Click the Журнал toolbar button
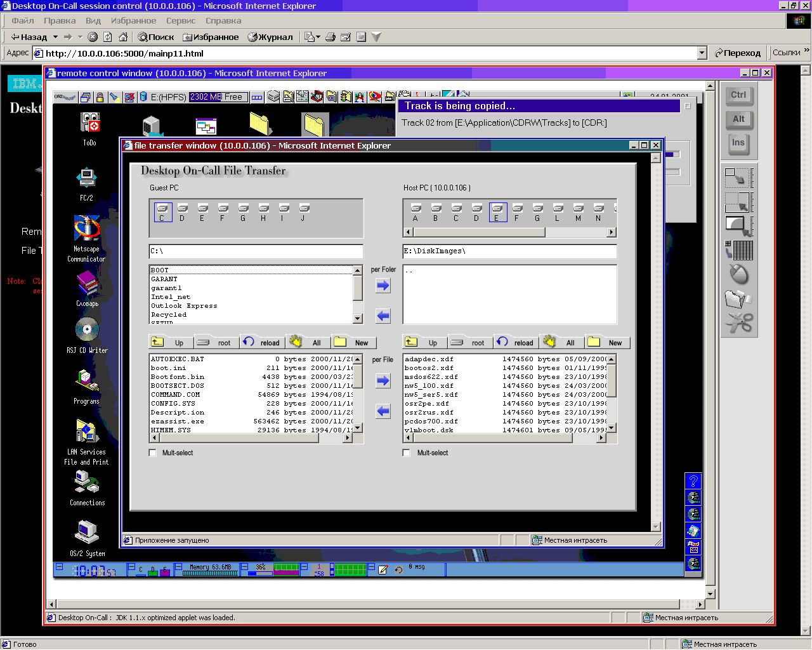 [270, 37]
